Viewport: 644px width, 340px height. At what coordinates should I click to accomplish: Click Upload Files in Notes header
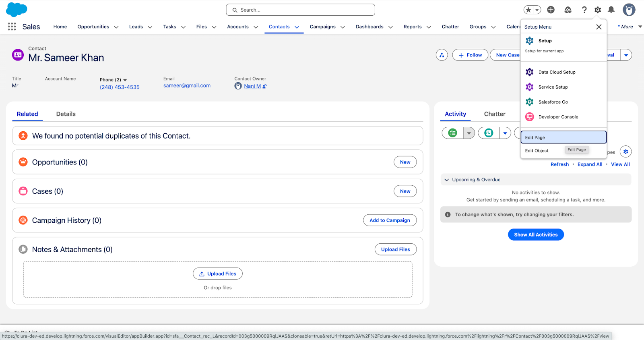pyautogui.click(x=396, y=249)
